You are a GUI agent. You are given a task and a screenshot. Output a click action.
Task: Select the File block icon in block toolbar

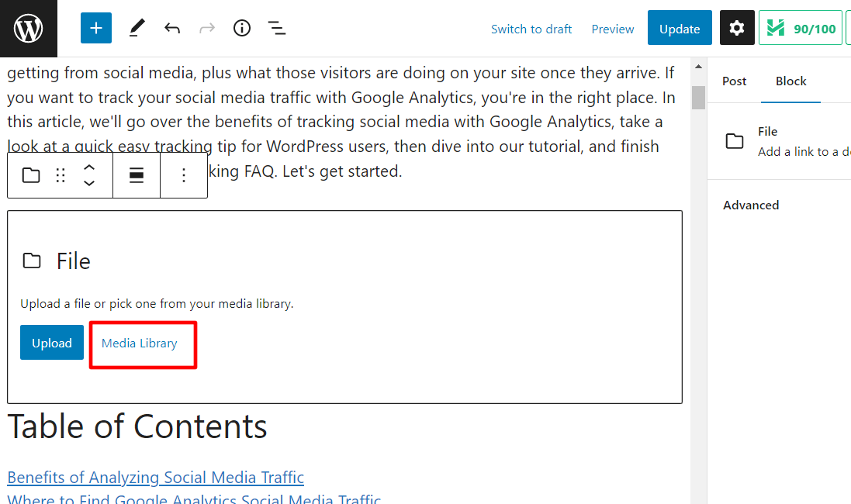(x=30, y=174)
